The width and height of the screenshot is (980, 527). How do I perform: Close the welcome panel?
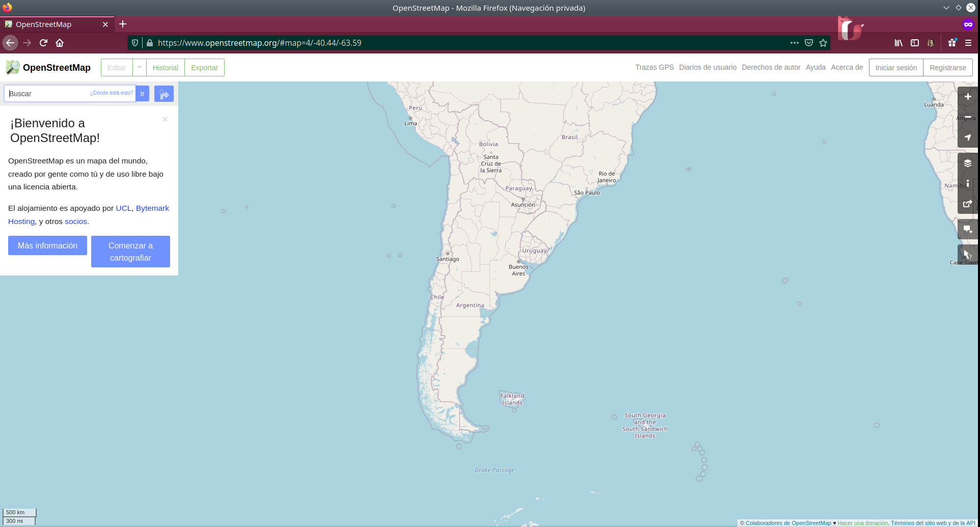[x=165, y=119]
